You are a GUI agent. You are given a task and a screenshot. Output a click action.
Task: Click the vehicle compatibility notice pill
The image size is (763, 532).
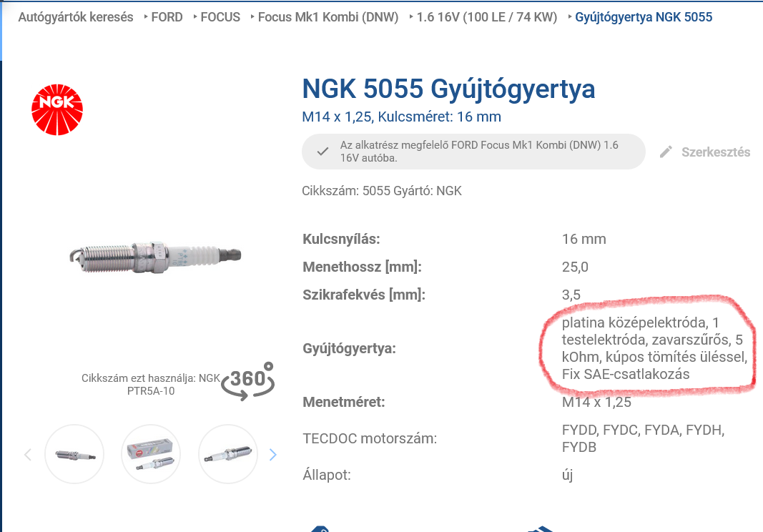coord(473,152)
